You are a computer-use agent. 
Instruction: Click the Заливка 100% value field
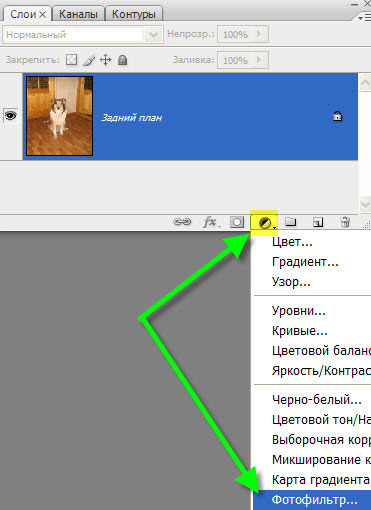pos(235,60)
